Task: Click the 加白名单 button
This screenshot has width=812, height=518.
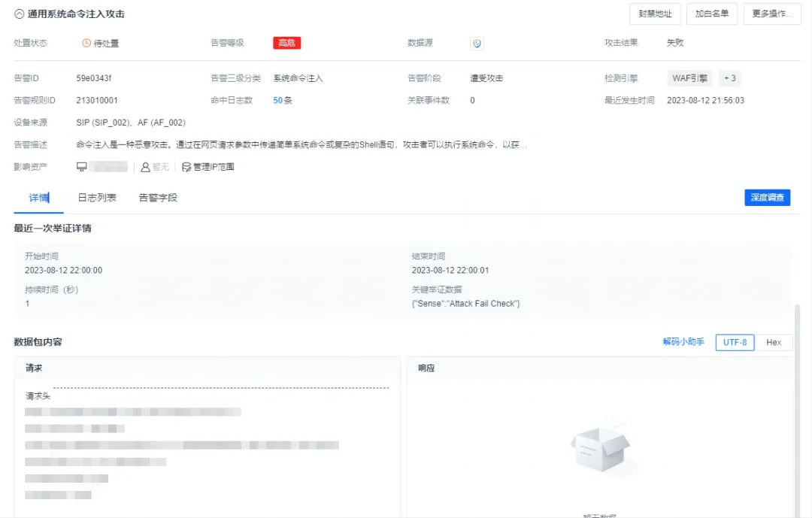Action: 711,14
